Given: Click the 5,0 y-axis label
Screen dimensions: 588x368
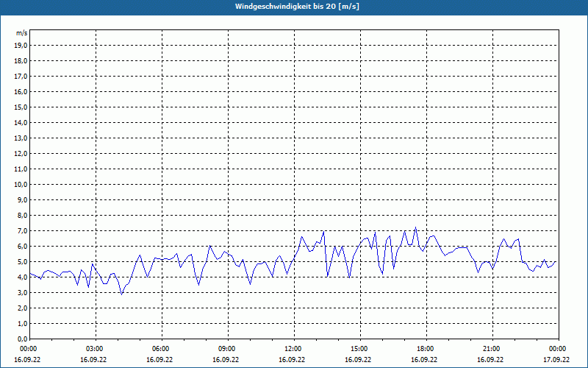Looking at the screenshot, I should click(22, 262).
